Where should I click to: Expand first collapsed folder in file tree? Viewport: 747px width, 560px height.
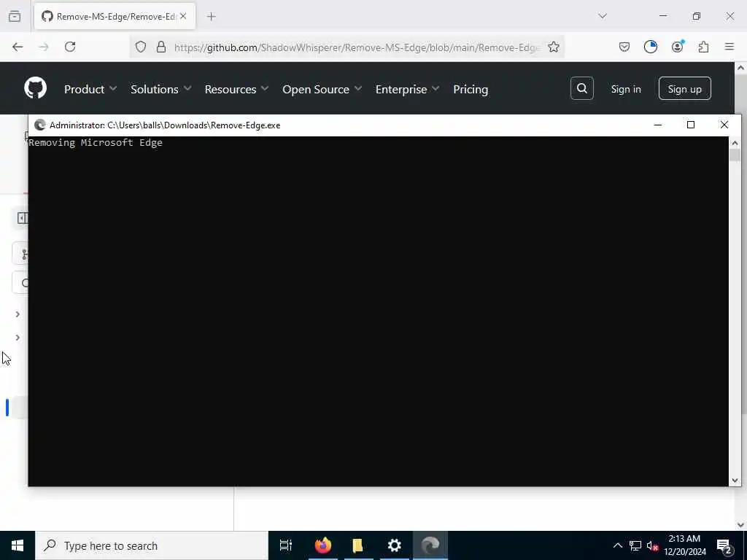click(x=18, y=314)
